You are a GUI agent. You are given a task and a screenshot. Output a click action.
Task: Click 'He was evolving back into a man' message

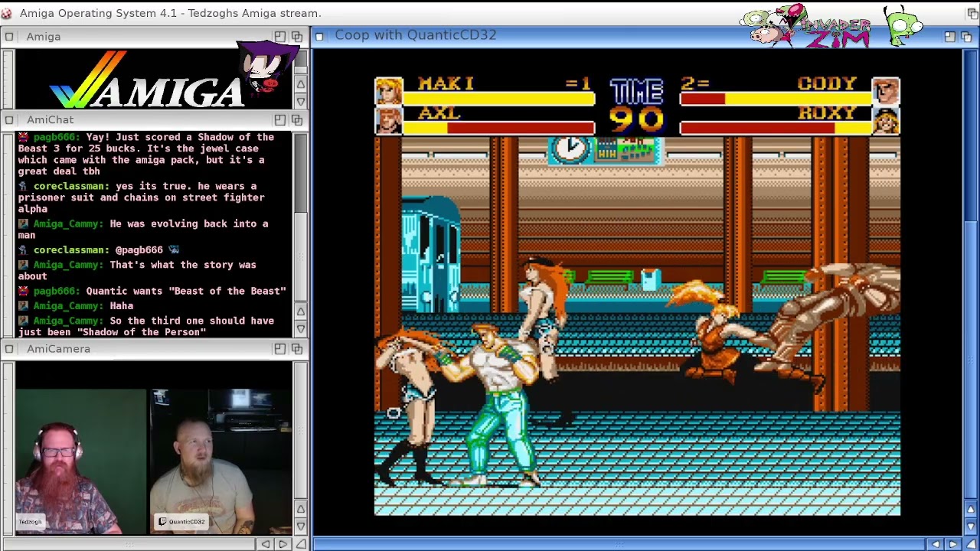(143, 229)
